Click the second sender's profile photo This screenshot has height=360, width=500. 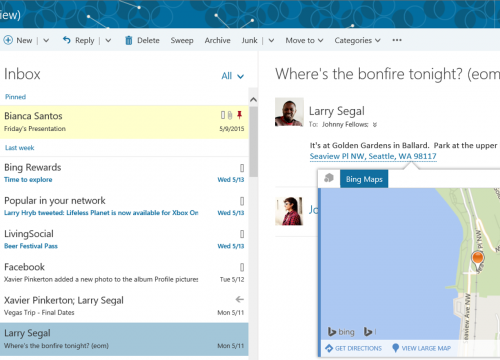(289, 211)
